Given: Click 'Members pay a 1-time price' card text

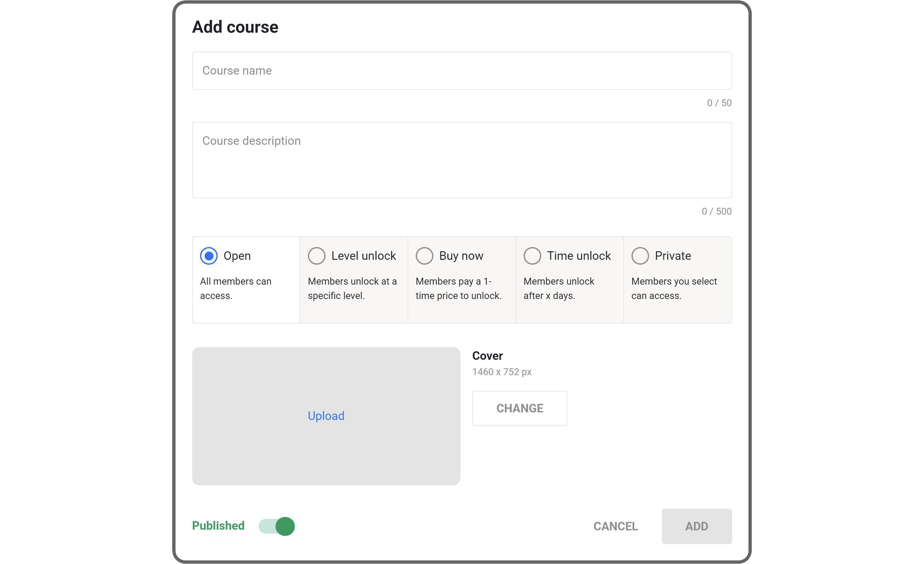Looking at the screenshot, I should pyautogui.click(x=458, y=289).
